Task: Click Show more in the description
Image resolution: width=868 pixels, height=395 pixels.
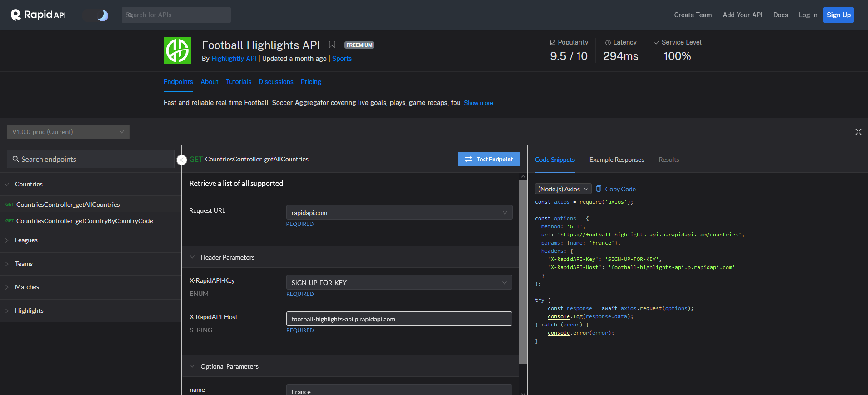Action: (x=480, y=103)
